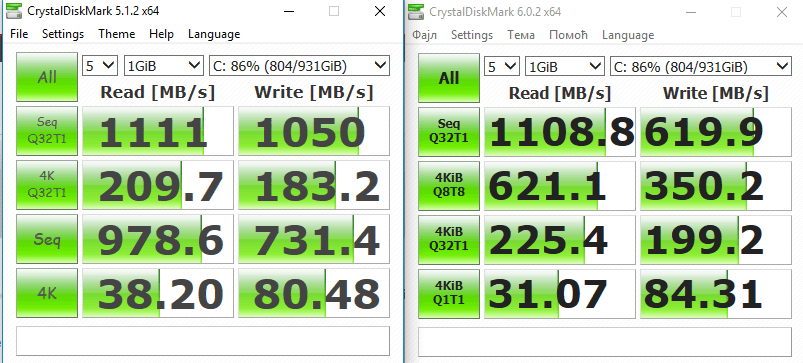Start 4KiB Q8T8 test in version 6.0.2

point(449,186)
